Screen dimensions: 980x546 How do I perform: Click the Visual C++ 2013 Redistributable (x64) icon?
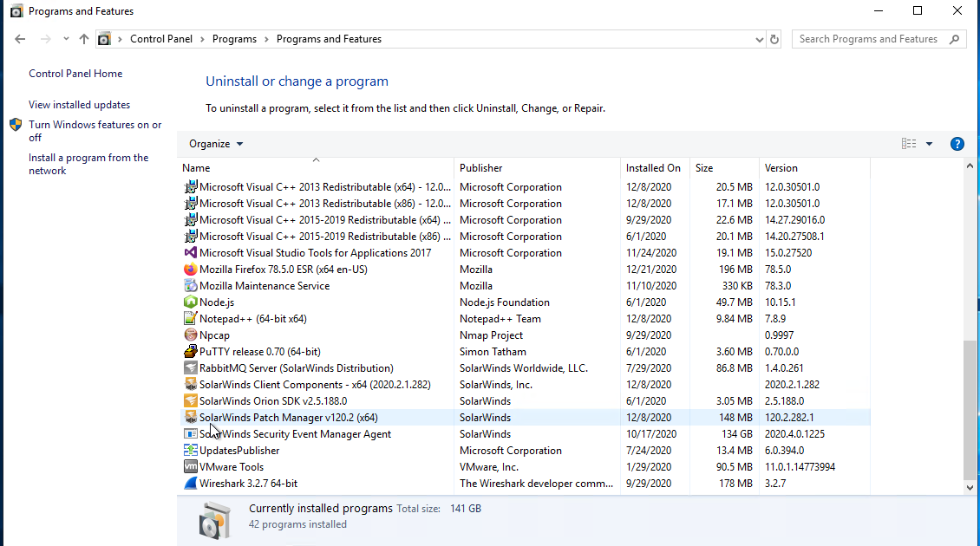pyautogui.click(x=191, y=187)
